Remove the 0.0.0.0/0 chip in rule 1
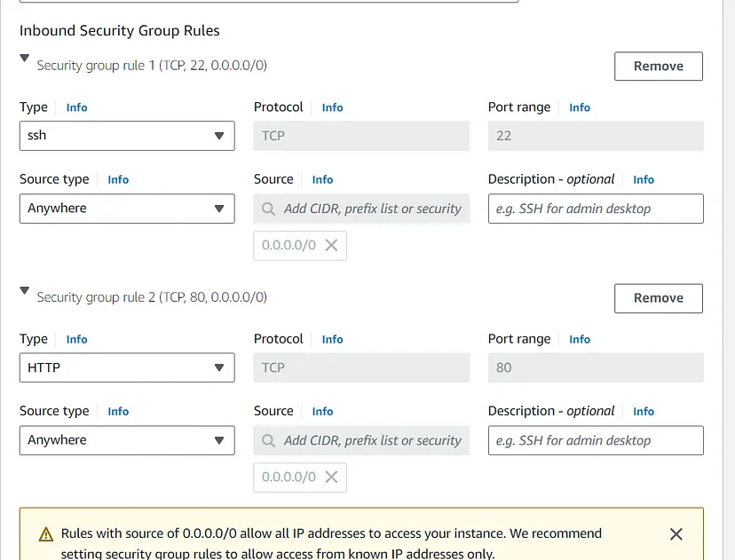Screen dimensions: 735x560 click(x=331, y=246)
